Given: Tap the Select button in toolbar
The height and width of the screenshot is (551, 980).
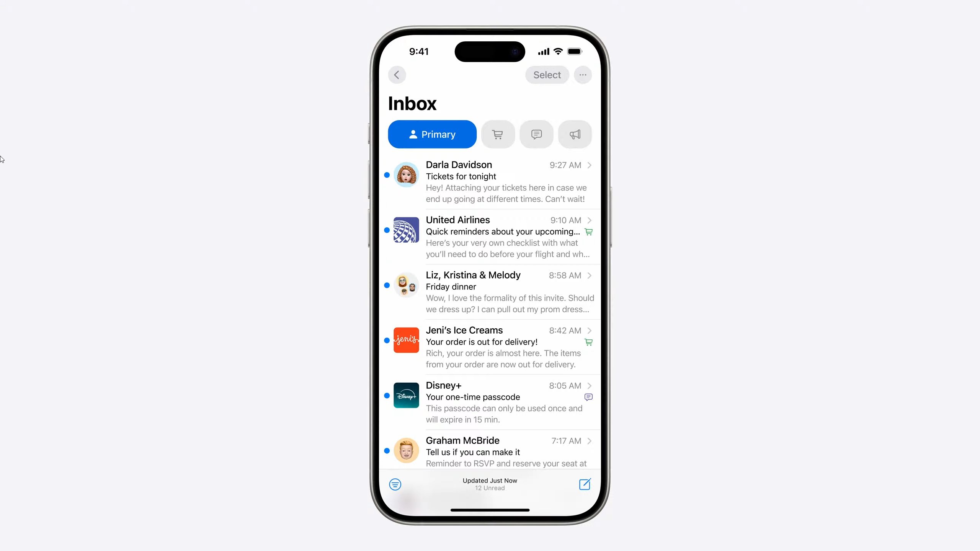Looking at the screenshot, I should tap(548, 75).
